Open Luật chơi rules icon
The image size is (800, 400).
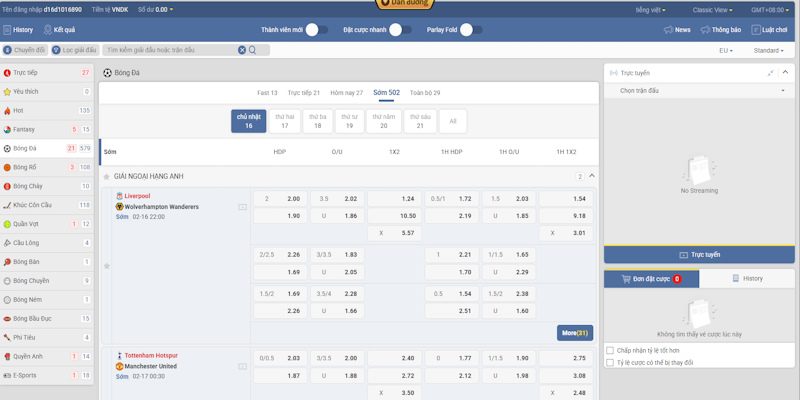tap(756, 30)
